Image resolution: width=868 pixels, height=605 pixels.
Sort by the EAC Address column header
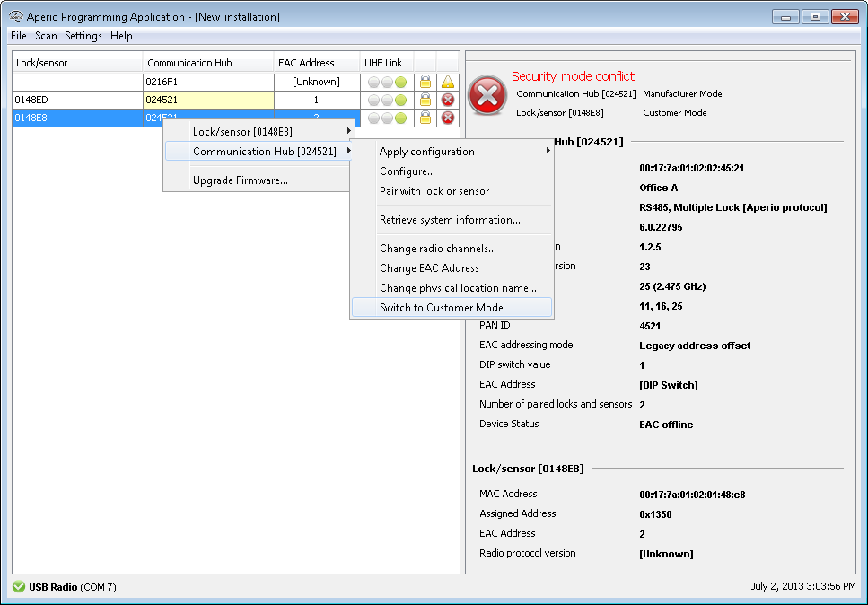tap(317, 63)
